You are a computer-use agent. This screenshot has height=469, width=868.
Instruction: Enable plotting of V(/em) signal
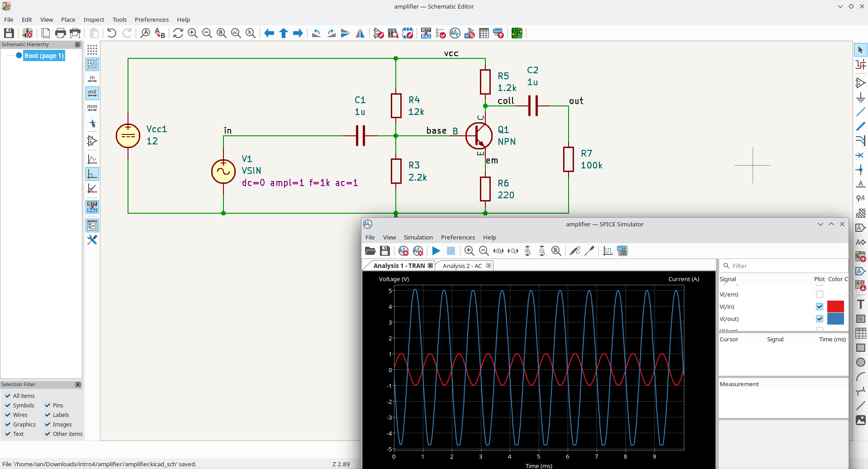[x=819, y=294]
